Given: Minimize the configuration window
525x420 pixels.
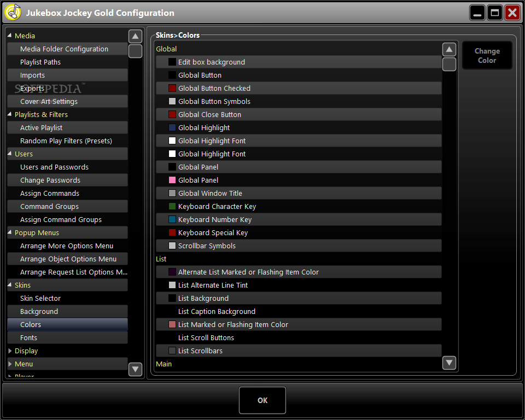Looking at the screenshot, I should coord(477,13).
